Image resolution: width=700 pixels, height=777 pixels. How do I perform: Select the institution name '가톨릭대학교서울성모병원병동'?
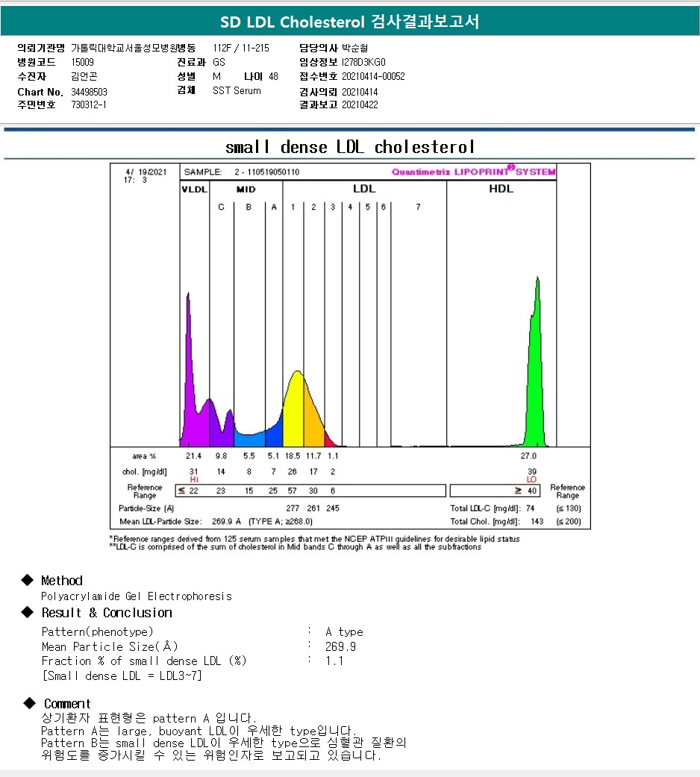pos(134,48)
